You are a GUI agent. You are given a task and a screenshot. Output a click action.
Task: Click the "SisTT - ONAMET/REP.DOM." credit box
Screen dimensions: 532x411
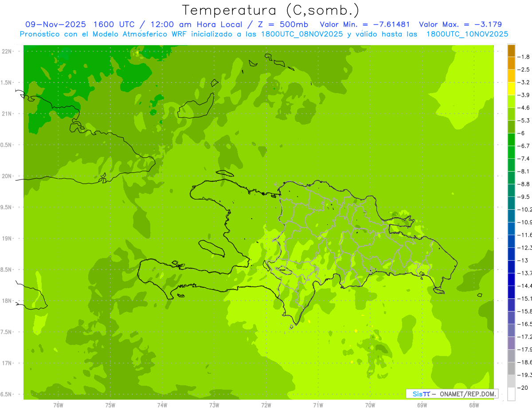click(x=452, y=394)
